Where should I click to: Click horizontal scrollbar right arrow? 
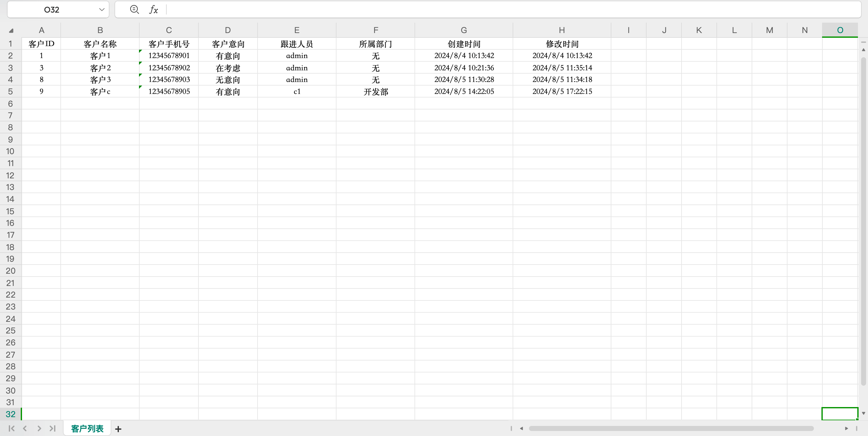point(846,428)
